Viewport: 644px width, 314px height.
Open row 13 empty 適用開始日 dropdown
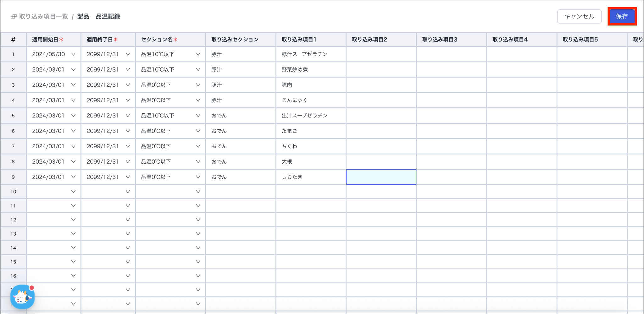click(x=53, y=234)
